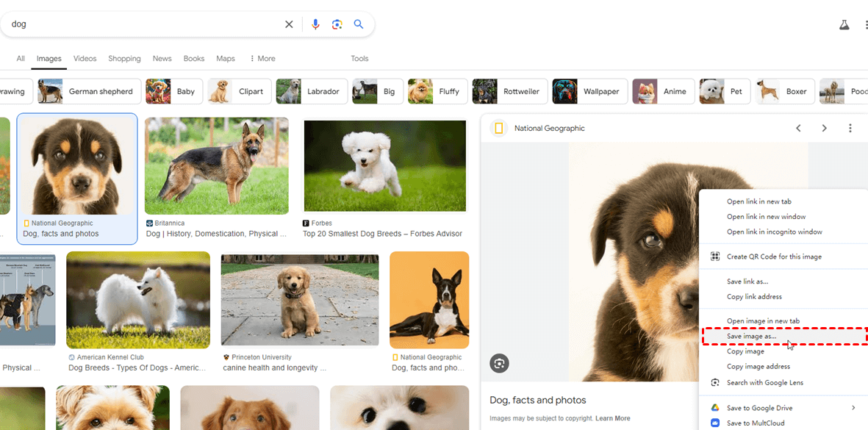This screenshot has width=868, height=430.
Task: Open 'Top 20 Smallest Dog Breeds – Forbes Advisor' link
Action: pyautogui.click(x=382, y=234)
